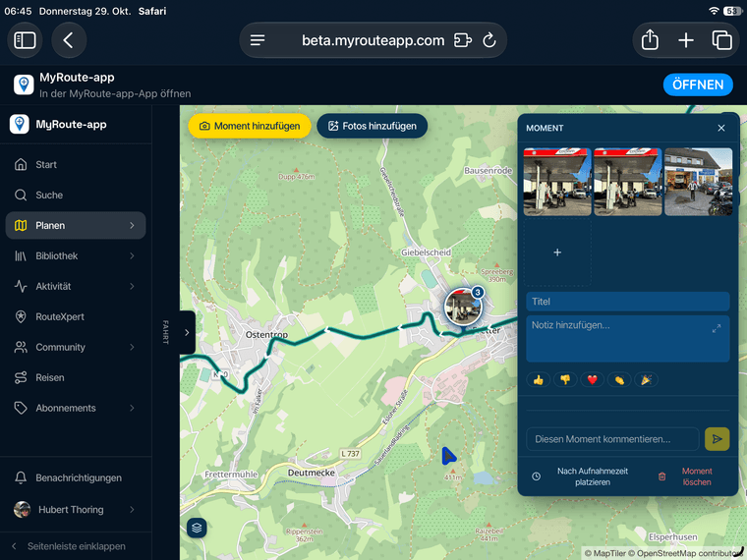Open the page reader menu icon
Viewport: 747px width, 560px height.
(258, 40)
